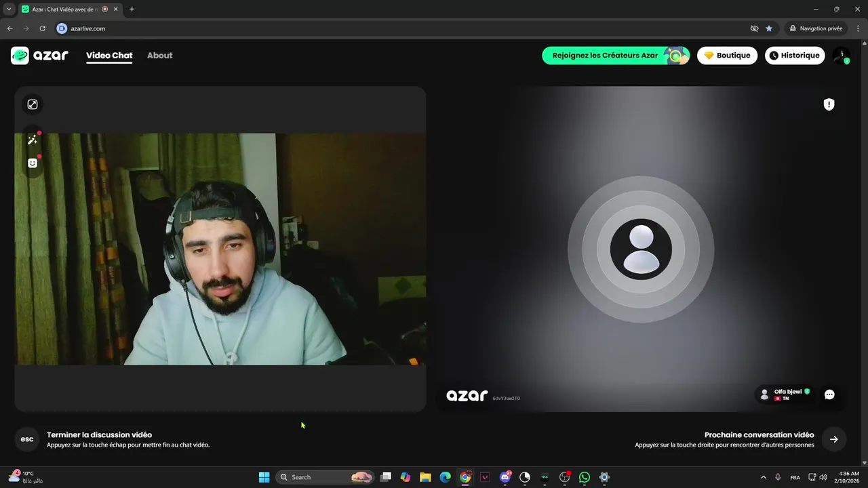Click the microphone tray icon
The height and width of the screenshot is (488, 868).
pos(778,477)
